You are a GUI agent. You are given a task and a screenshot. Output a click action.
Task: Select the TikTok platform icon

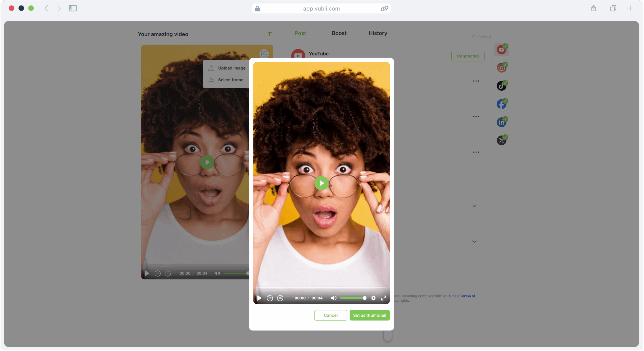[501, 86]
